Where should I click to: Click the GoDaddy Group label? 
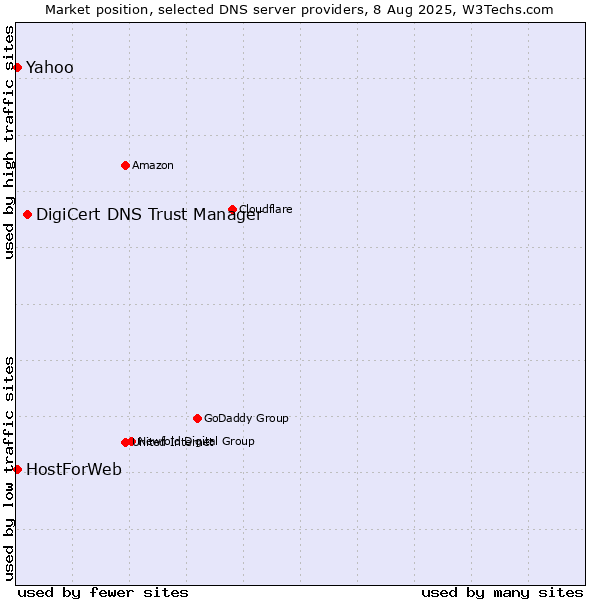pos(246,418)
